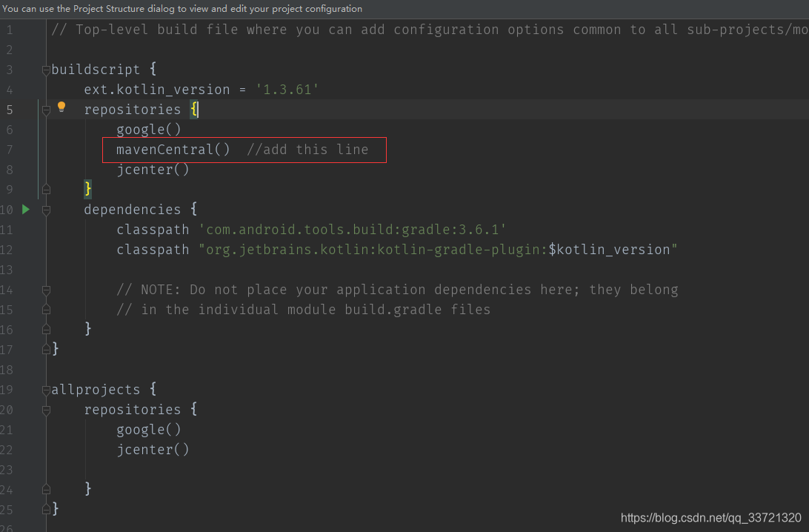
Task: Click google() on line 21
Action: tap(149, 430)
